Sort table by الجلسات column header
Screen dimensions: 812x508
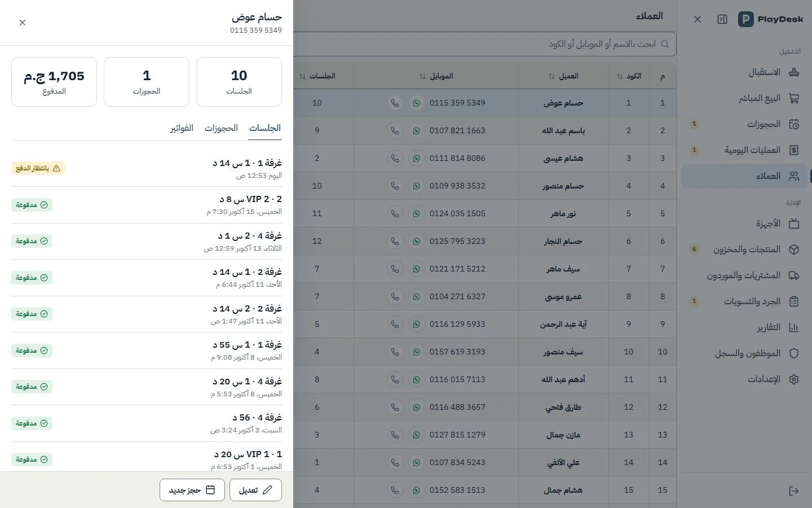tap(317, 76)
